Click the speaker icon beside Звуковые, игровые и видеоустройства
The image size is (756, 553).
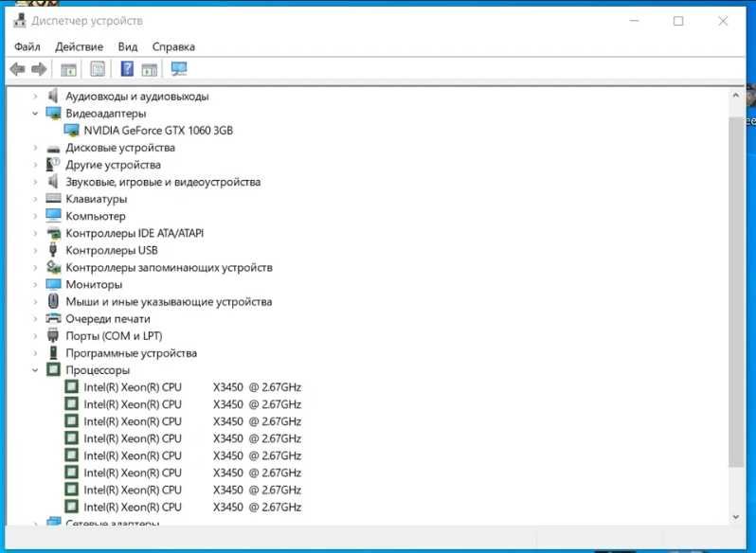tap(53, 182)
